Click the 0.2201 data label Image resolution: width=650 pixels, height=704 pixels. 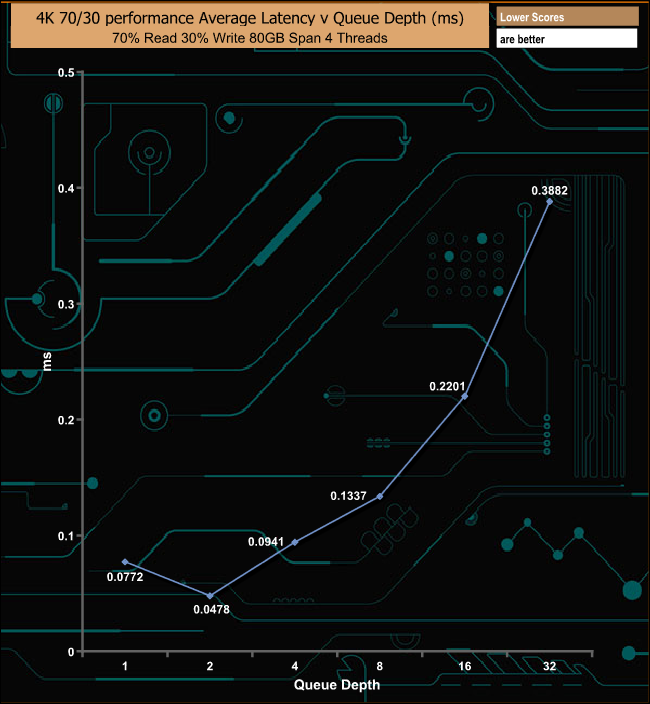[447, 387]
